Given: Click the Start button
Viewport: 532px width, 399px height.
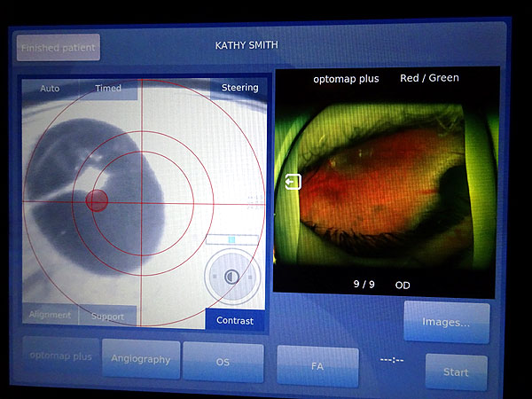Looking at the screenshot, I should (456, 372).
